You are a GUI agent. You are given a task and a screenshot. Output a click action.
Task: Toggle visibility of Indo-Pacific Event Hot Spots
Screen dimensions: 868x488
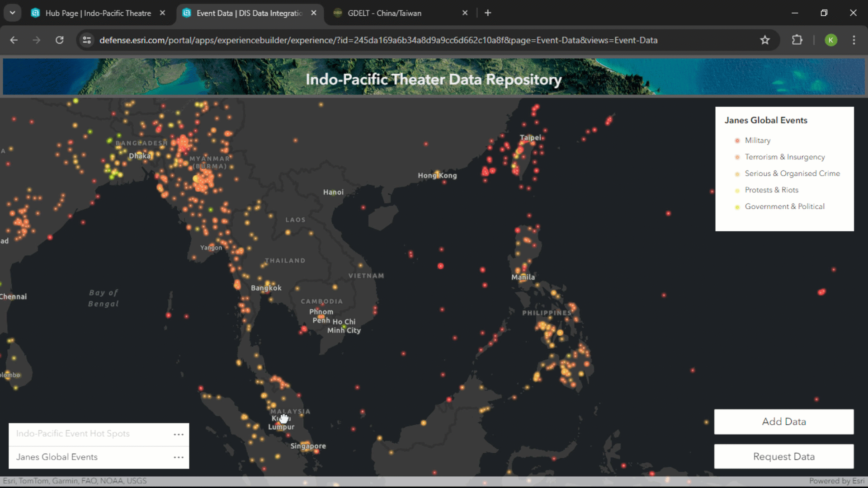coord(73,433)
